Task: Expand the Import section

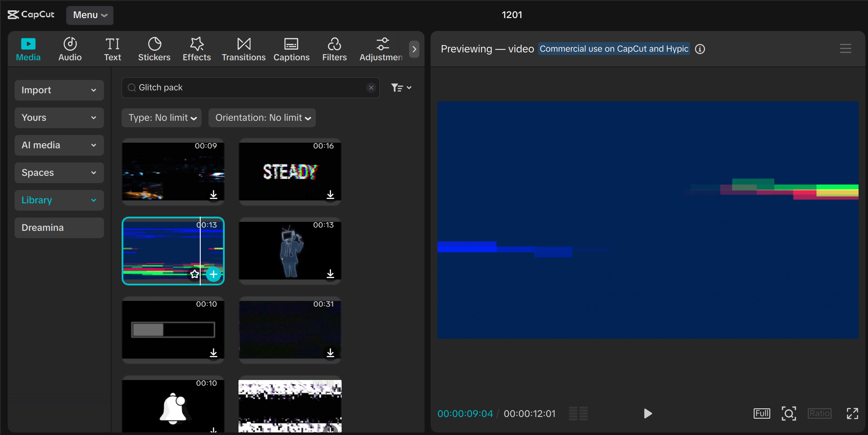Action: point(59,90)
